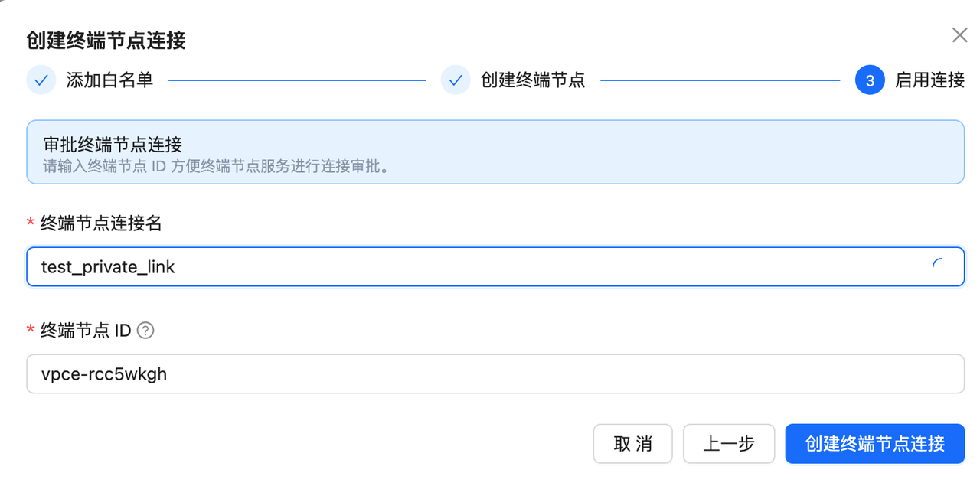This screenshot has height=486, width=980.
Task: Go back with the 上一步 button
Action: [x=729, y=444]
